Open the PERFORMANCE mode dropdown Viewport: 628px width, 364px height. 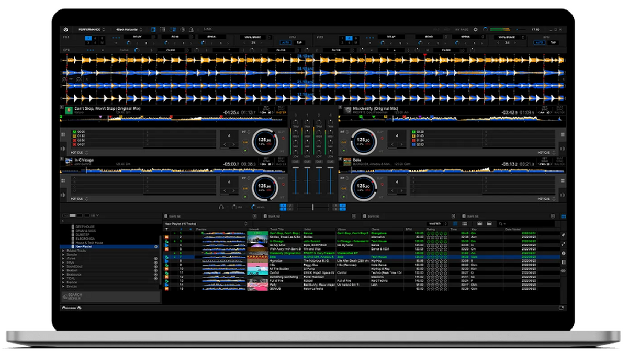[91, 30]
